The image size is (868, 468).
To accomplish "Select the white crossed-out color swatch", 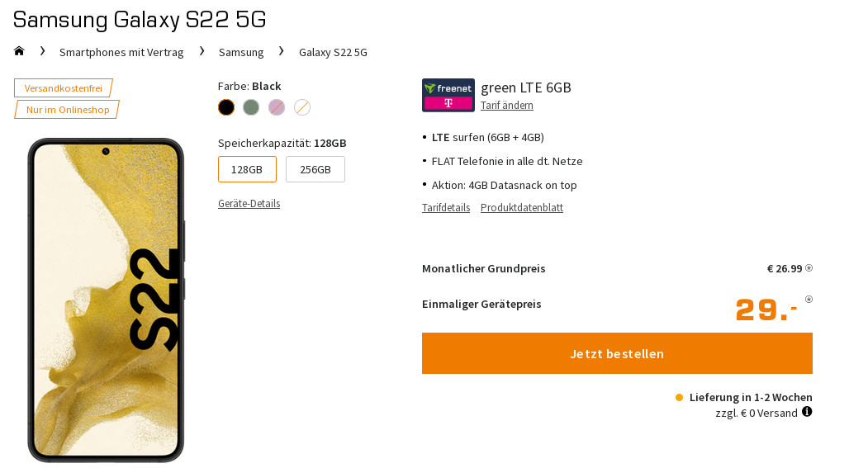I will [x=302, y=107].
